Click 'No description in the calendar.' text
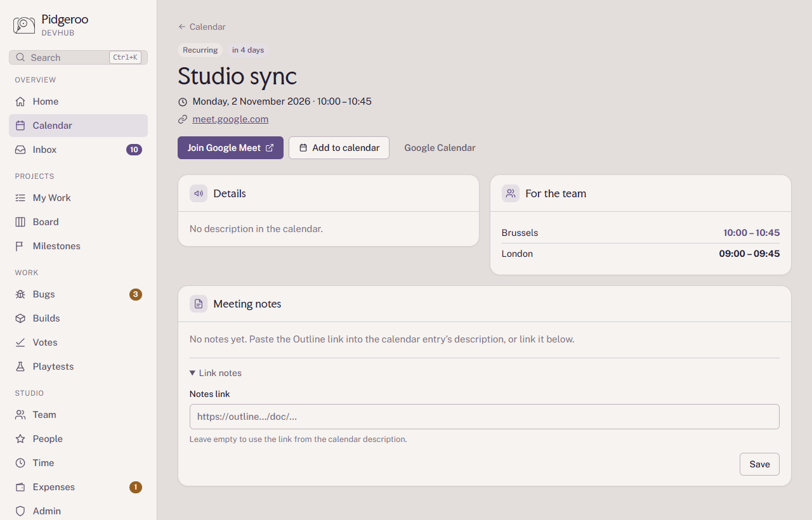This screenshot has height=520, width=812. tap(256, 229)
